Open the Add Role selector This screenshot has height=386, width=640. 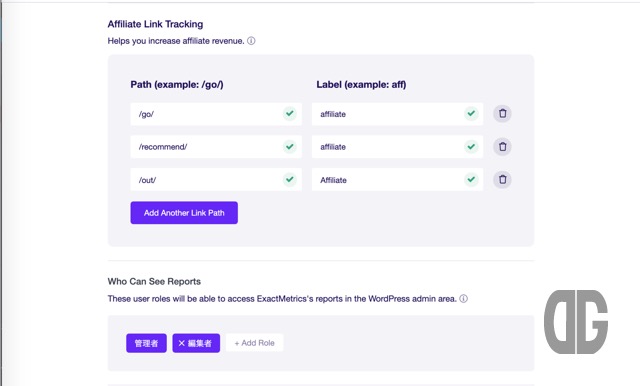pos(254,343)
